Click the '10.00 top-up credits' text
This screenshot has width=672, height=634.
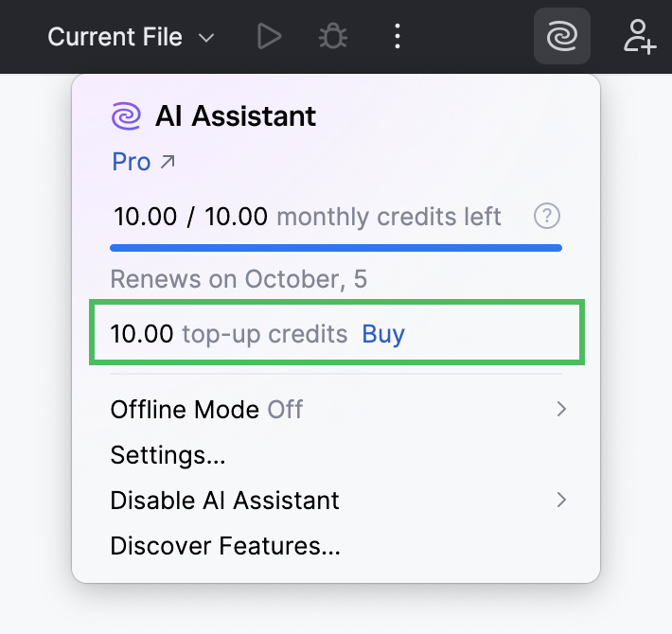tap(229, 334)
